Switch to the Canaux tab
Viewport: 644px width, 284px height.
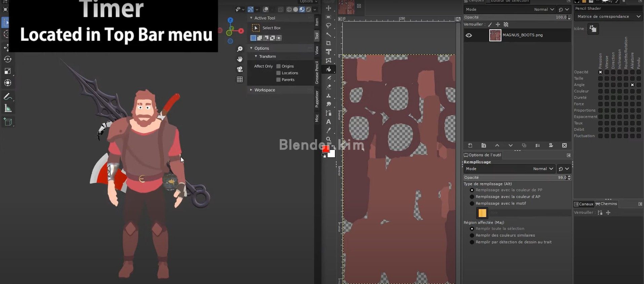click(584, 204)
